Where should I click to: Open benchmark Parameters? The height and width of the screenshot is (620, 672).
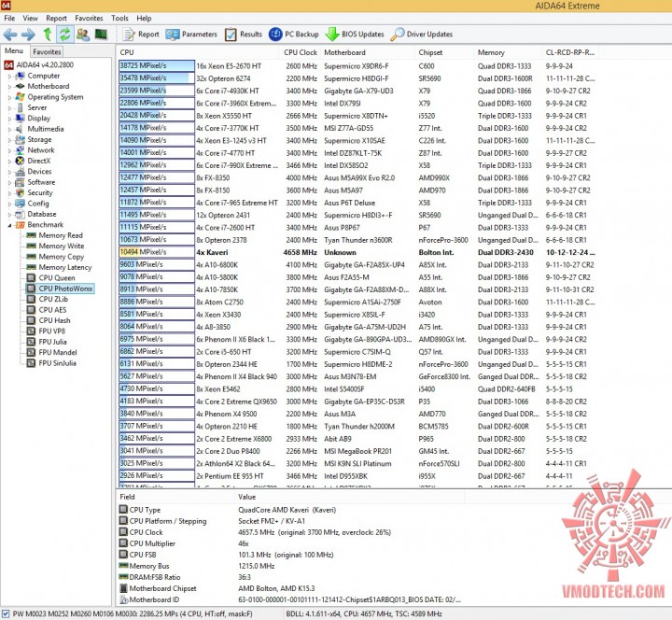[191, 35]
